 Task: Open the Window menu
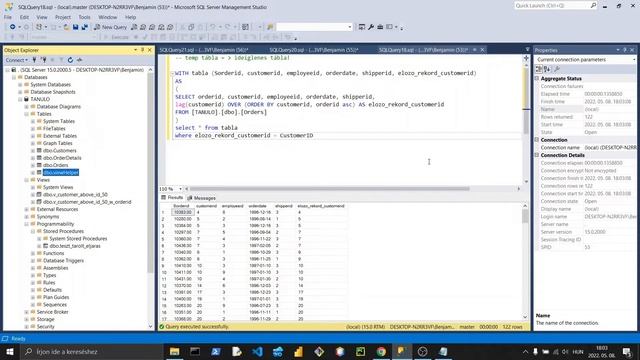point(107,17)
